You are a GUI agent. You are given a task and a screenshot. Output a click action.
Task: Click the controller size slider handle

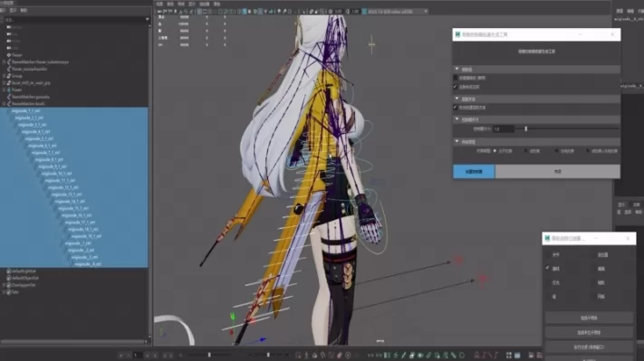coord(525,128)
